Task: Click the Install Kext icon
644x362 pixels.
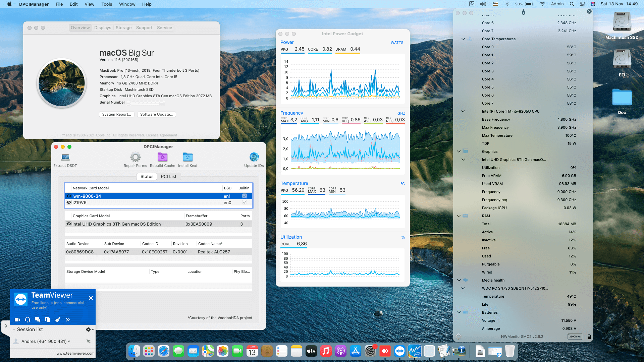Action: (x=187, y=157)
